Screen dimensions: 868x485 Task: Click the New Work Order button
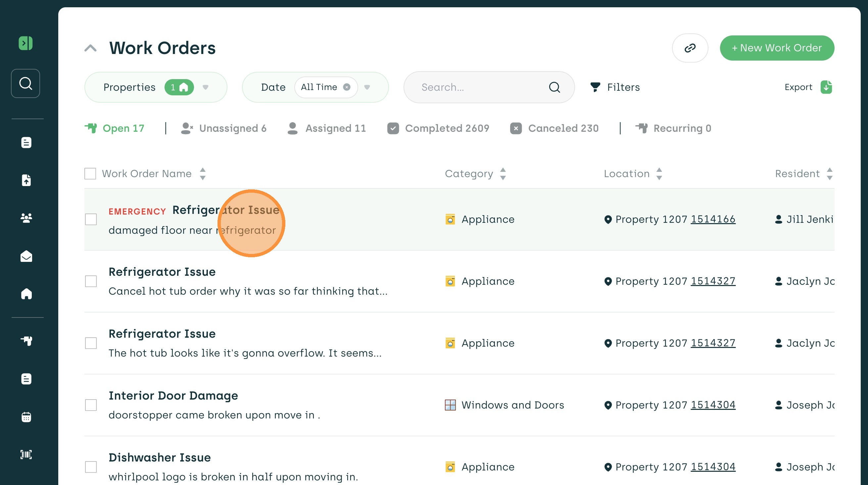777,48
